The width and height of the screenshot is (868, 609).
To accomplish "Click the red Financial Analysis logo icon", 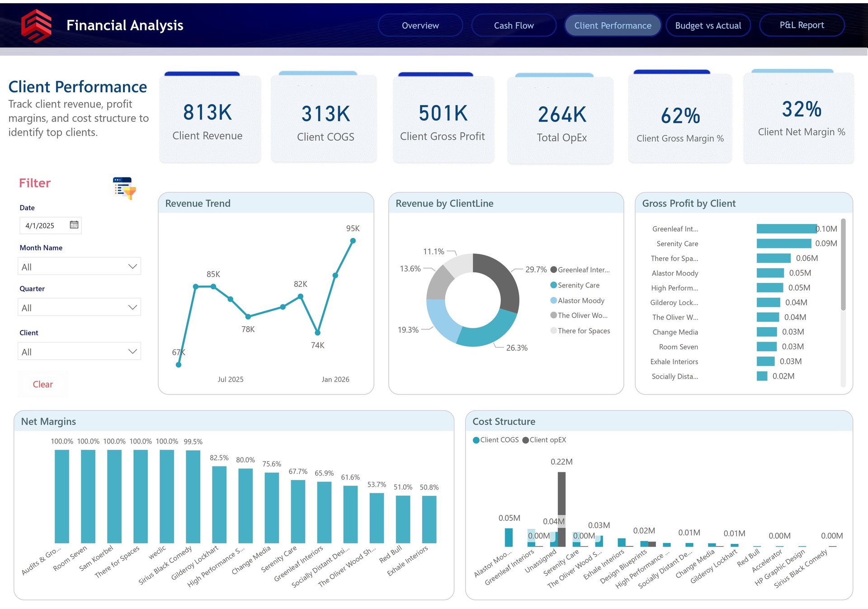I will click(36, 26).
